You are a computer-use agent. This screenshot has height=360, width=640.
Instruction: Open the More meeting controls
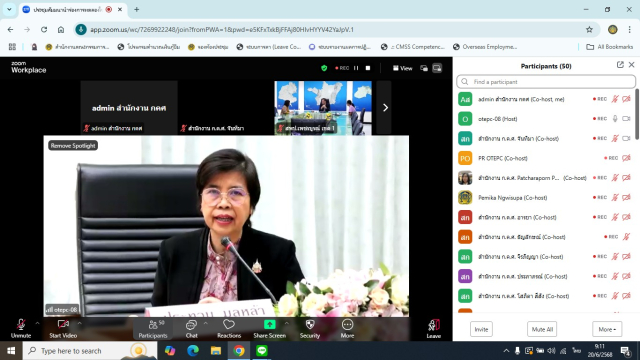click(347, 329)
